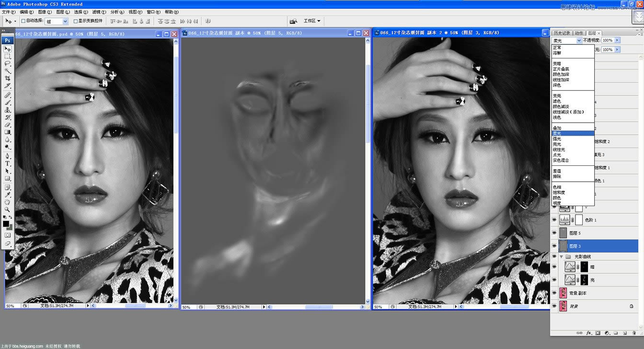Open the fill percentage slider arrow
The width and height of the screenshot is (644, 349).
tap(617, 49)
